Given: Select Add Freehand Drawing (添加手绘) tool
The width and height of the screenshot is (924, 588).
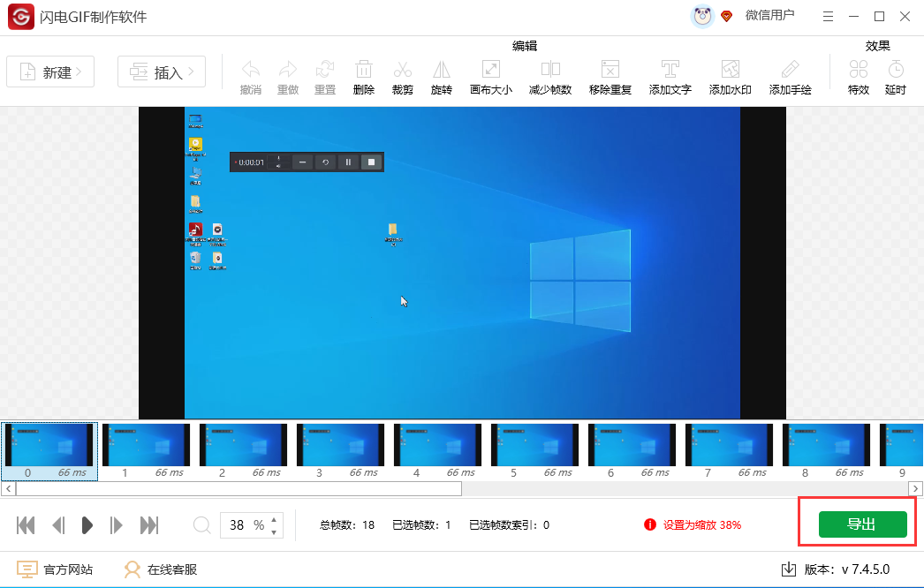Looking at the screenshot, I should pos(790,70).
